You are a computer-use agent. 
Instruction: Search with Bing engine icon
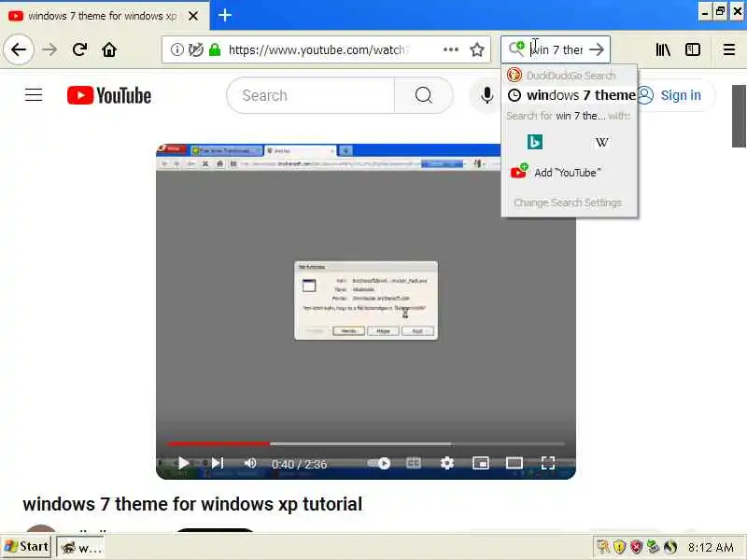point(535,142)
